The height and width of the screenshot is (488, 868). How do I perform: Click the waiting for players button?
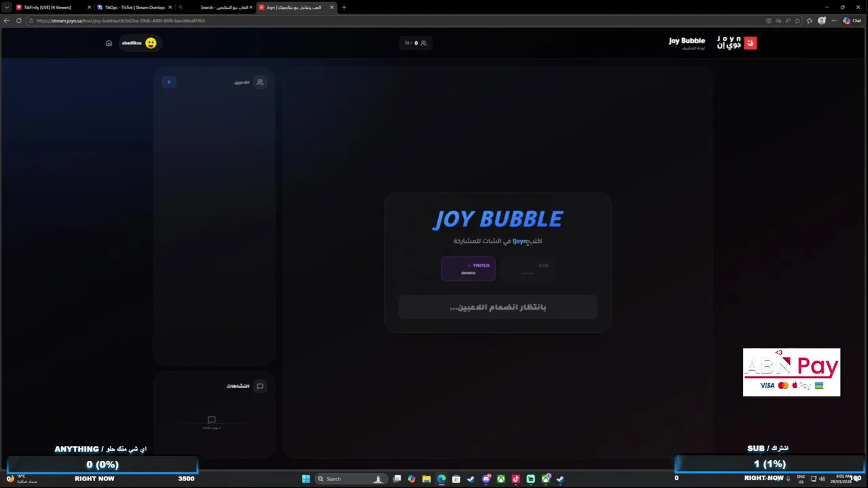click(x=498, y=307)
